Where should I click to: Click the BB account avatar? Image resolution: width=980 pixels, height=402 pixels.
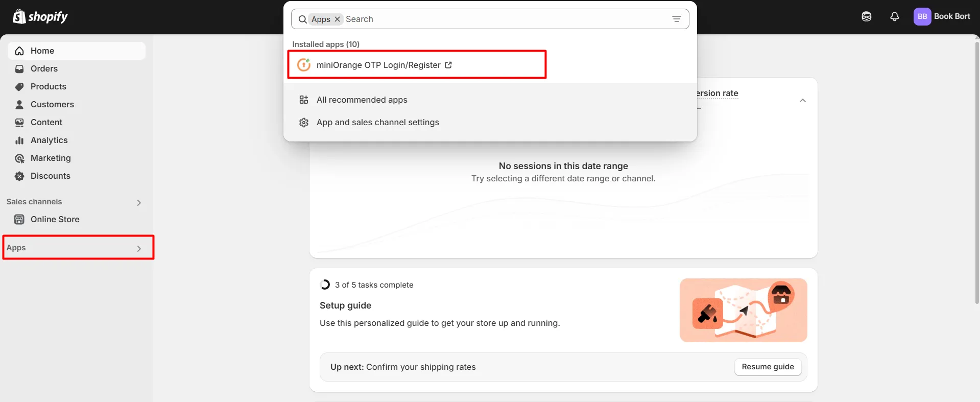pyautogui.click(x=922, y=16)
